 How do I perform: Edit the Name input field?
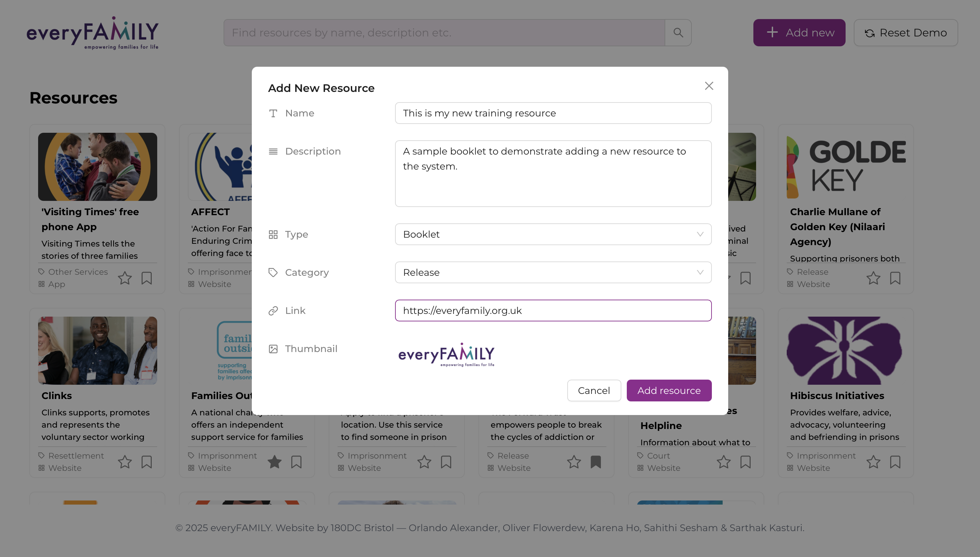point(553,113)
